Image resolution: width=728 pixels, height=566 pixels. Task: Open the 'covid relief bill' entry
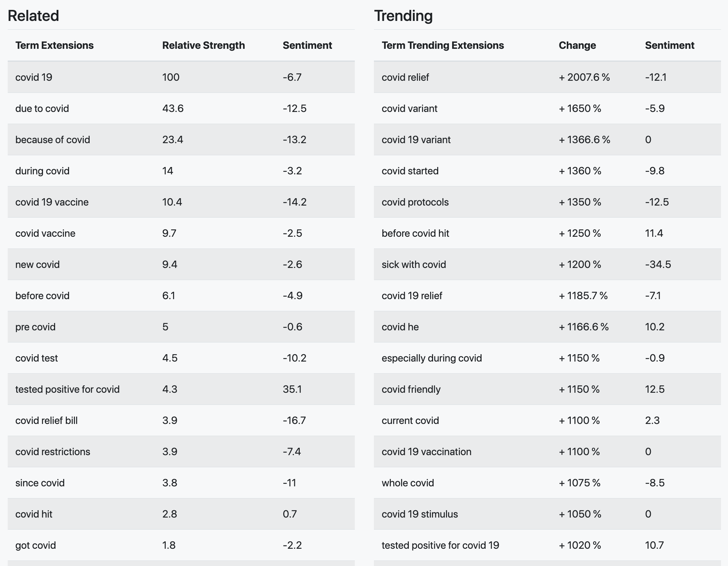point(47,420)
